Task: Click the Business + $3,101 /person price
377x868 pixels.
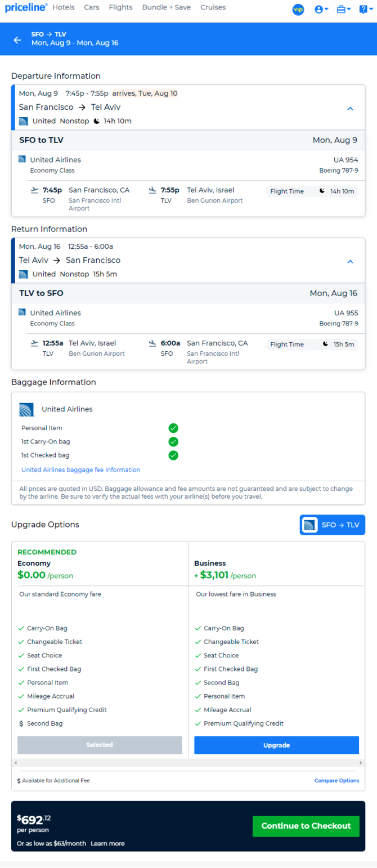Action: tap(225, 575)
